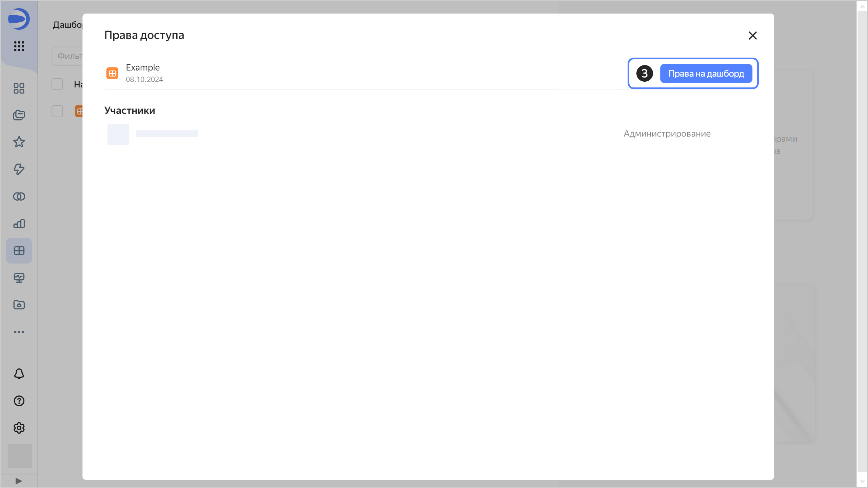Click the DataLens logo icon

(x=19, y=19)
